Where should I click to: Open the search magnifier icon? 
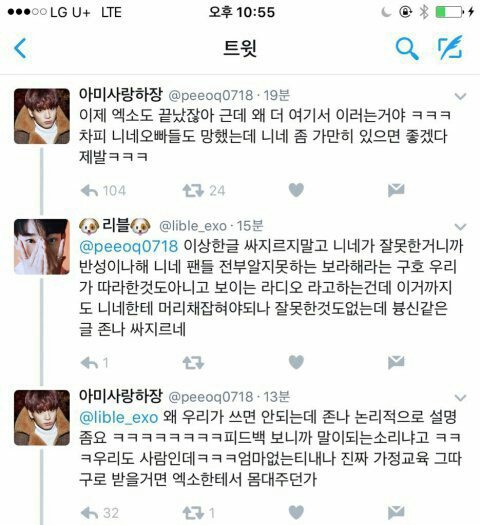[407, 49]
